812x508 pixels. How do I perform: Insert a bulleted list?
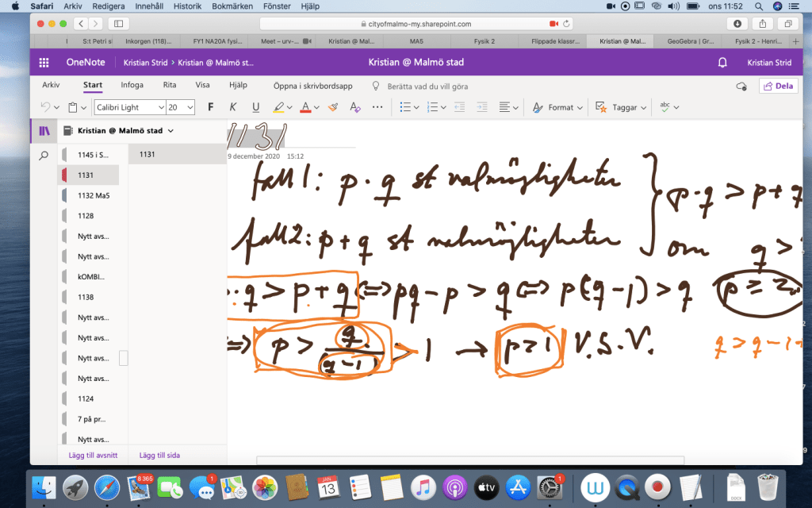point(405,107)
